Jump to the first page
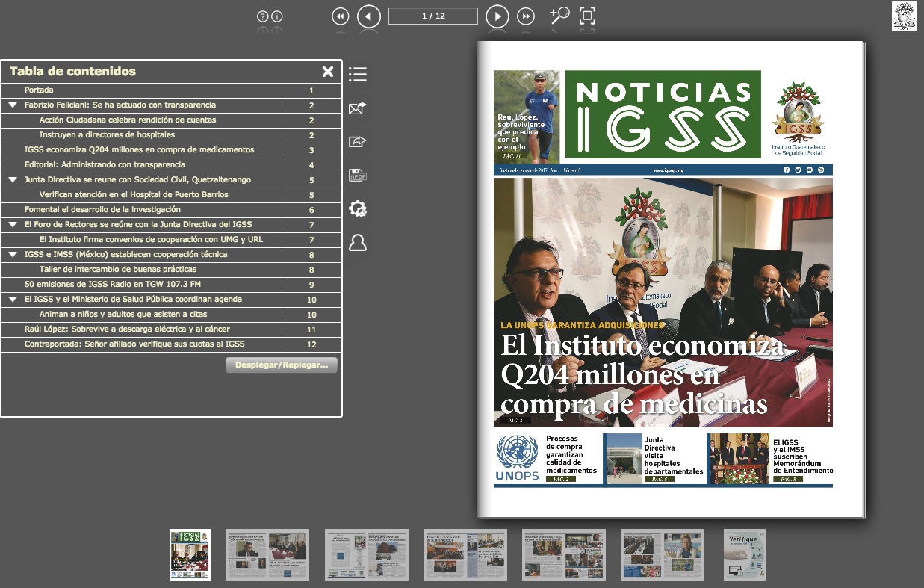The height and width of the screenshot is (588, 924). point(341,16)
